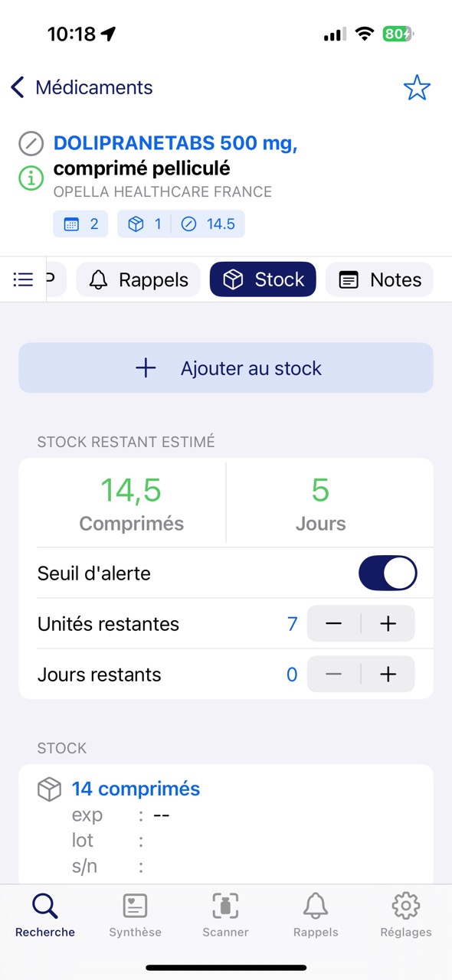
Task: Decrement Jours restants with minus button
Action: pos(333,674)
